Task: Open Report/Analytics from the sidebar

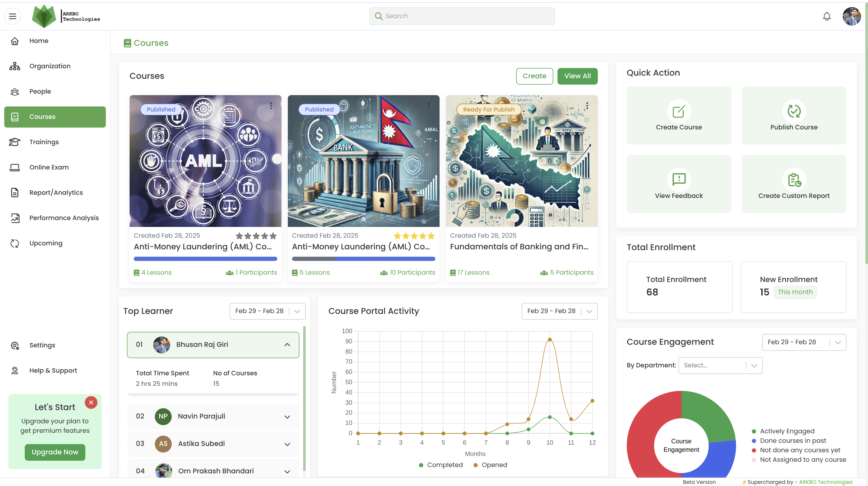Action: 56,193
